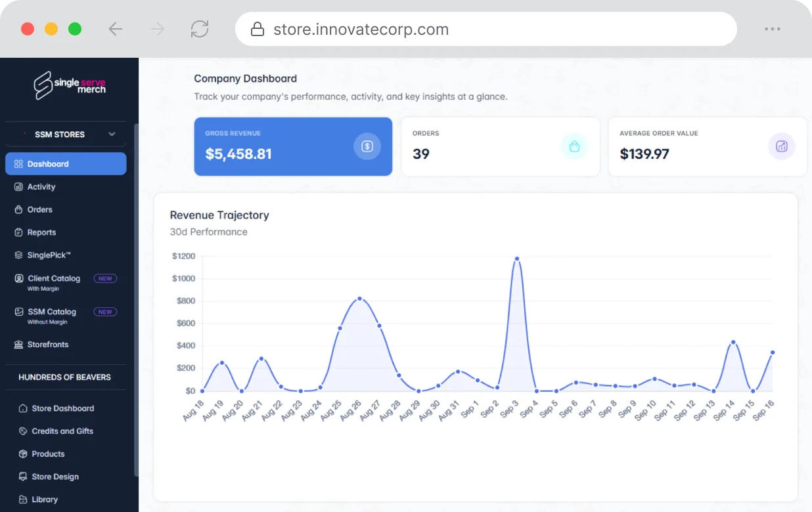This screenshot has width=812, height=512.
Task: Open the Dashboard menu item
Action: 66,164
